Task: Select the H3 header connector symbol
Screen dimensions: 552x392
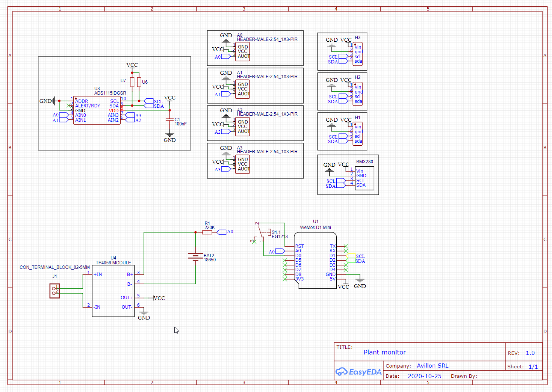Action: click(358, 54)
